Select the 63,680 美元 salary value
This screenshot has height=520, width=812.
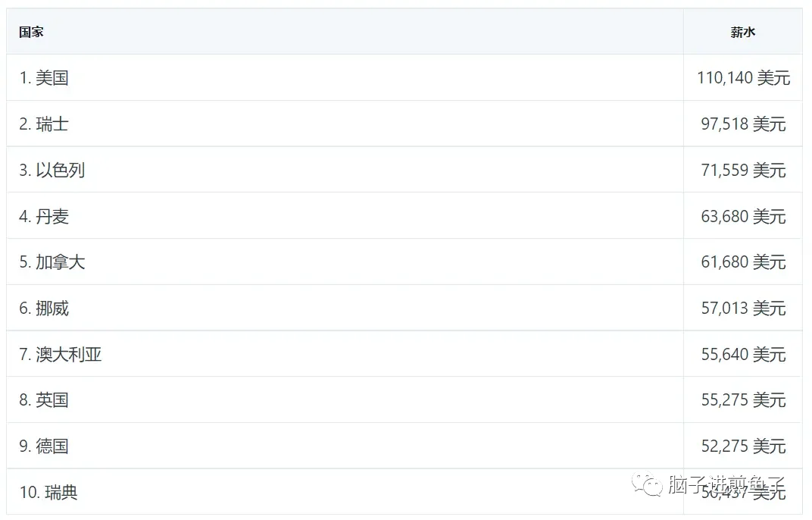pyautogui.click(x=743, y=216)
